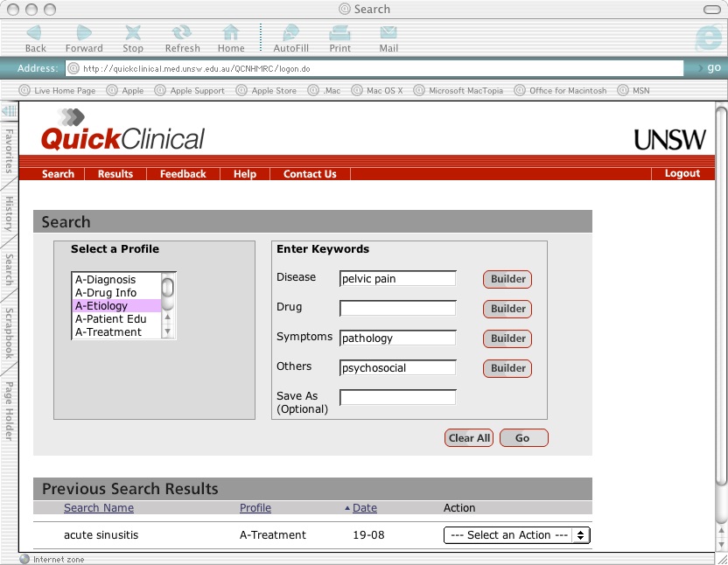Screen dimensions: 728x565
Task: Go to Home using the house icon
Action: click(231, 33)
